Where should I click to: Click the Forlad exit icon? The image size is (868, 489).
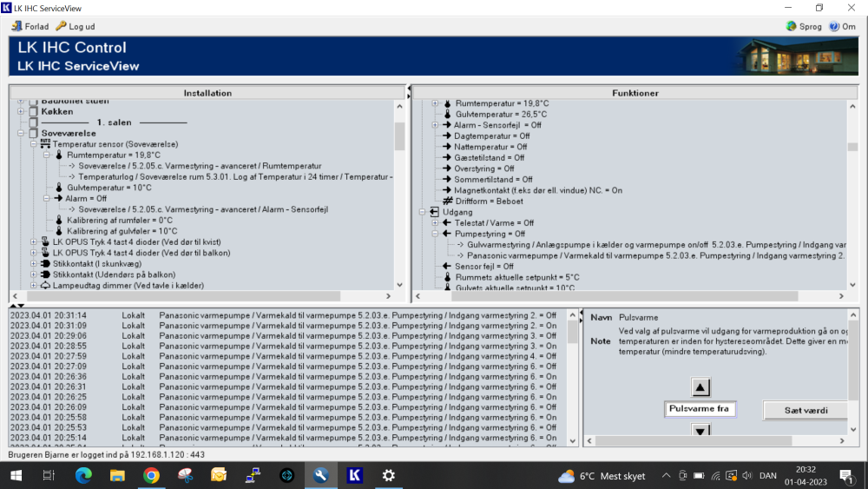[x=16, y=26]
